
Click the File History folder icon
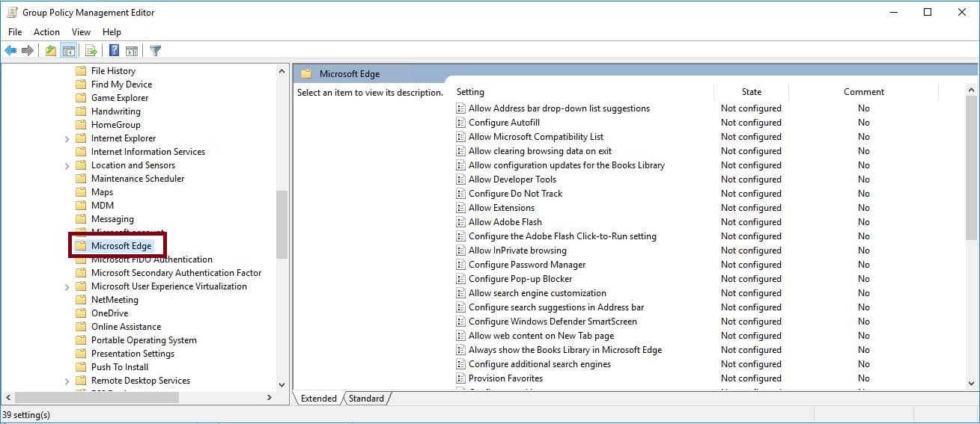(81, 71)
